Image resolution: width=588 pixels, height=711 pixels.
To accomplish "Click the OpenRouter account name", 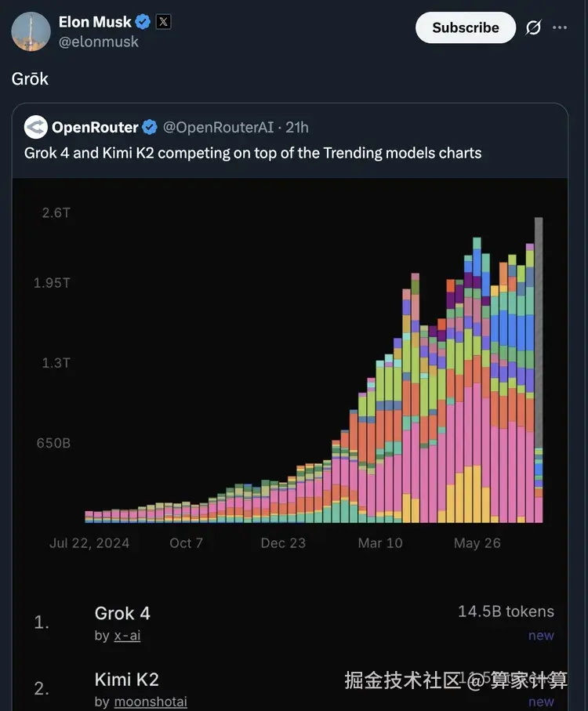I will 95,127.
